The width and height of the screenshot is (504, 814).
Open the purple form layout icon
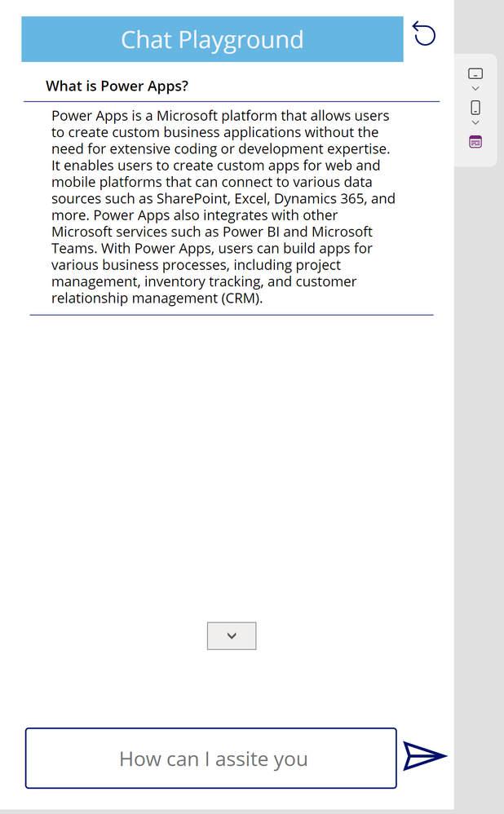[475, 142]
